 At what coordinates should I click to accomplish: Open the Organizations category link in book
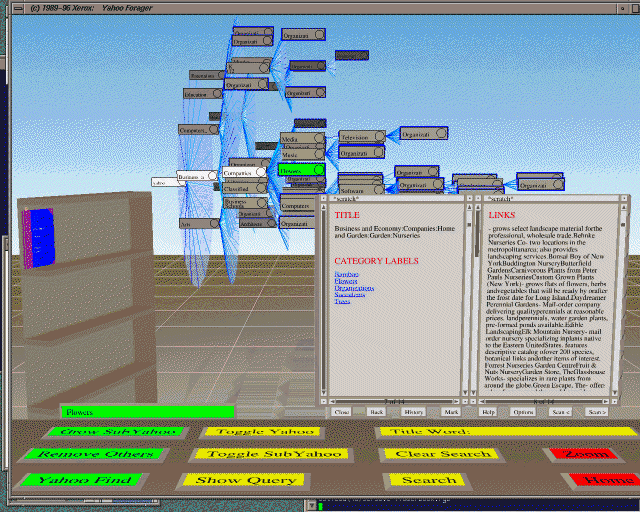(x=354, y=288)
